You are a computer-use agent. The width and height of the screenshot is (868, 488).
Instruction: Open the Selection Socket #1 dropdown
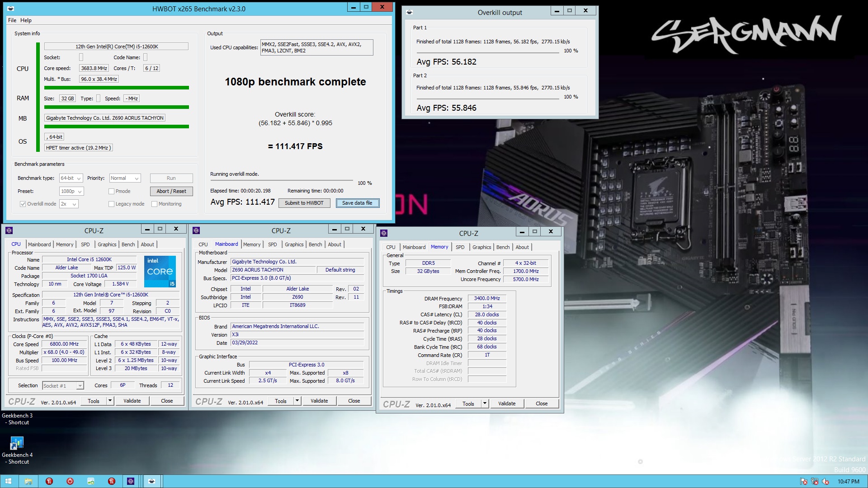[x=63, y=386]
